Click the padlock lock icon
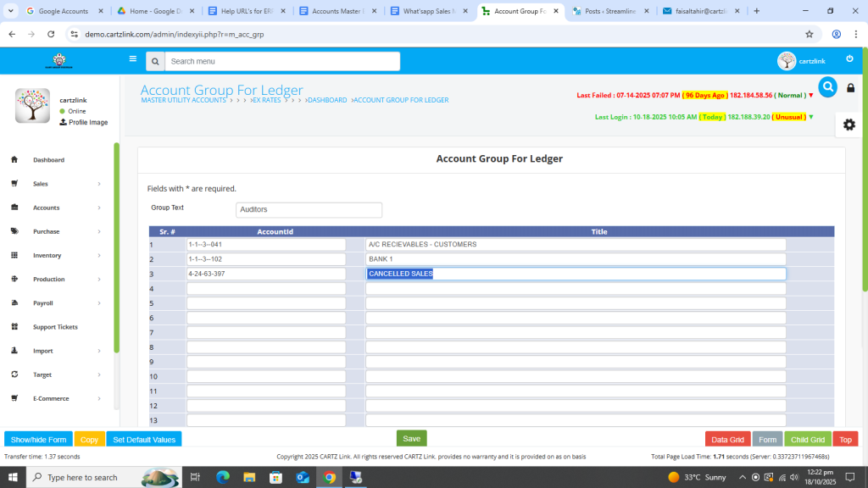The height and width of the screenshot is (488, 868). 851,88
